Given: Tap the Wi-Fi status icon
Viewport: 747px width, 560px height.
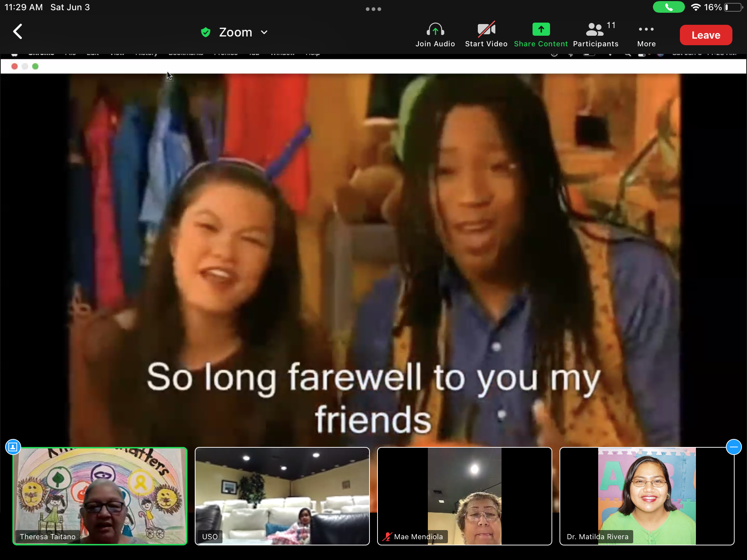Looking at the screenshot, I should coord(696,7).
